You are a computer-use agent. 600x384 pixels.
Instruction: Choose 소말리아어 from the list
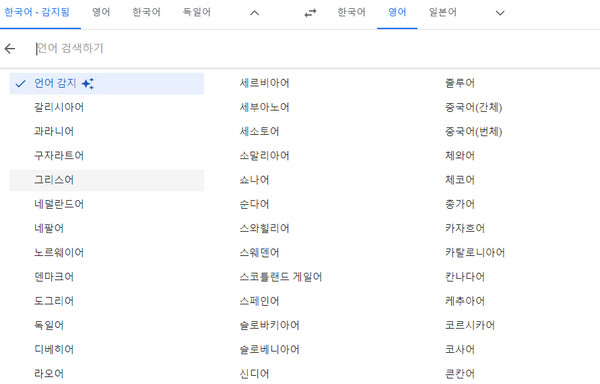tap(264, 156)
